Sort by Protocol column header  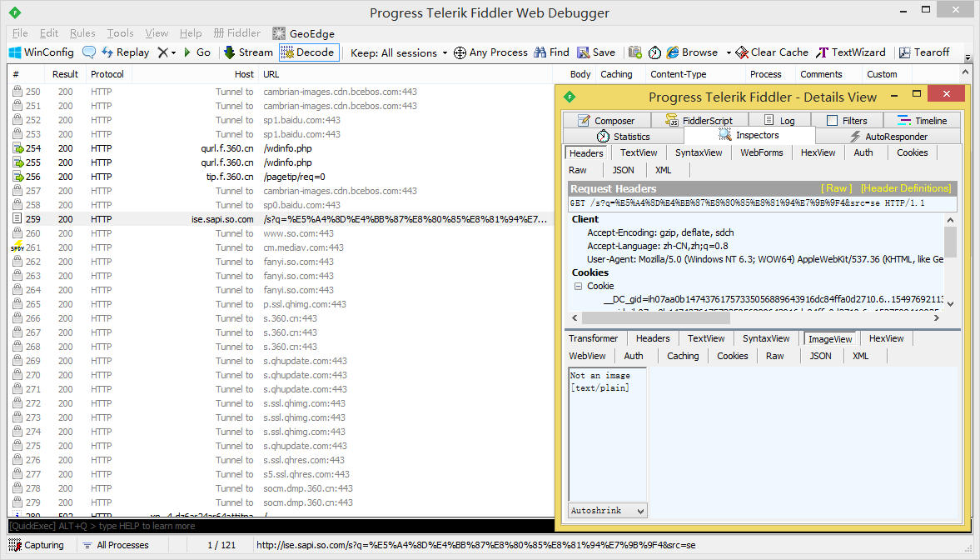(107, 74)
